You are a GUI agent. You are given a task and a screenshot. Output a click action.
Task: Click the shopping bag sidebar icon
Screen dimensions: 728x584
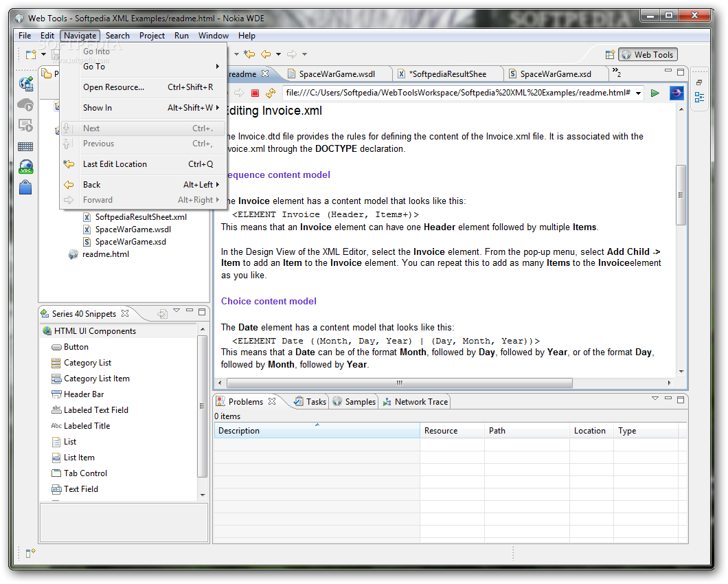pyautogui.click(x=25, y=188)
